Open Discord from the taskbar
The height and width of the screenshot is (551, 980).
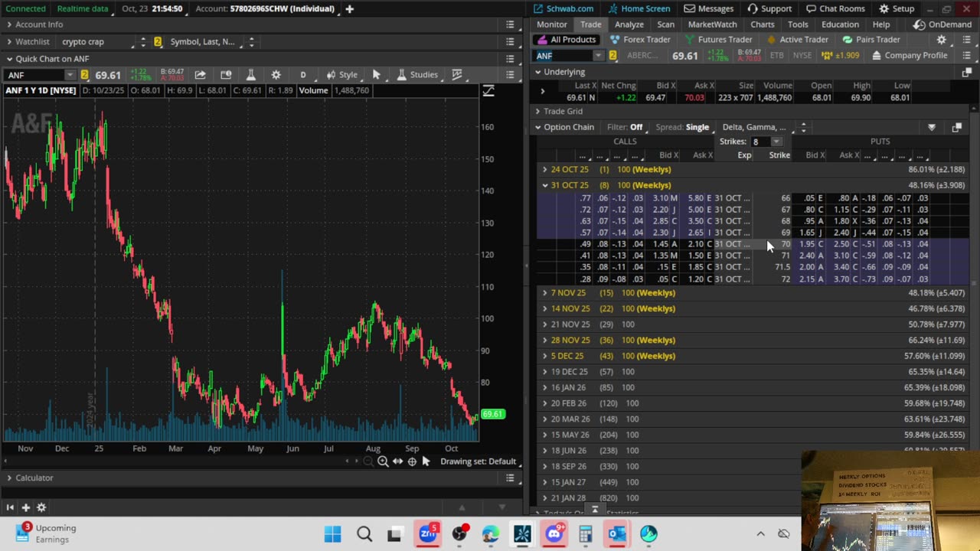[554, 534]
